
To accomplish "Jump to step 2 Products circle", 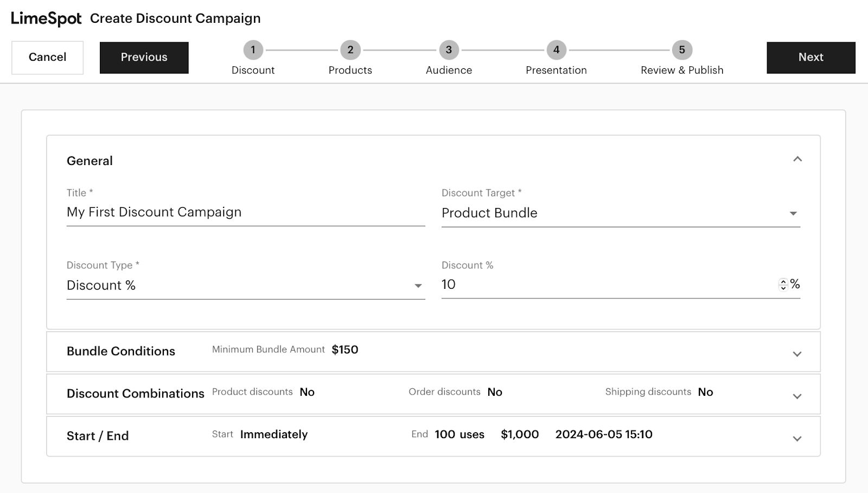I will (x=350, y=50).
